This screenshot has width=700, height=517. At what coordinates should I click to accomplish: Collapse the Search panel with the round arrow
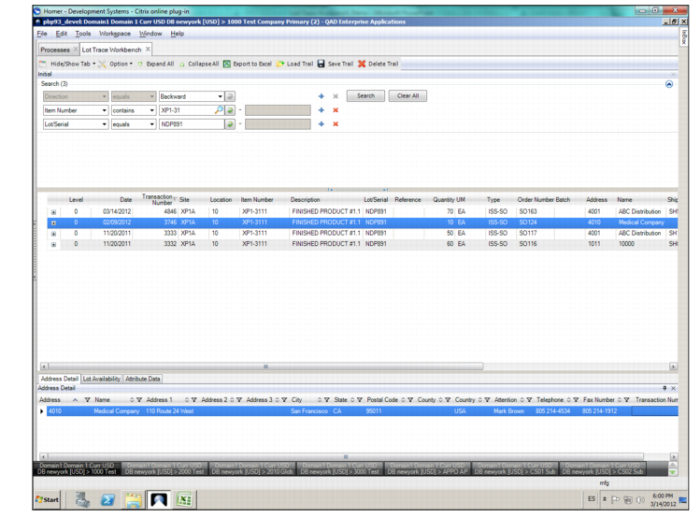point(669,84)
